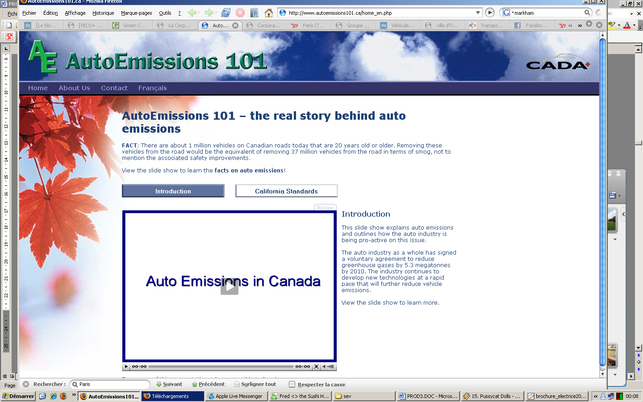The image size is (643, 402).
Task: Show more tabs with the chevron arrow
Action: click(579, 25)
